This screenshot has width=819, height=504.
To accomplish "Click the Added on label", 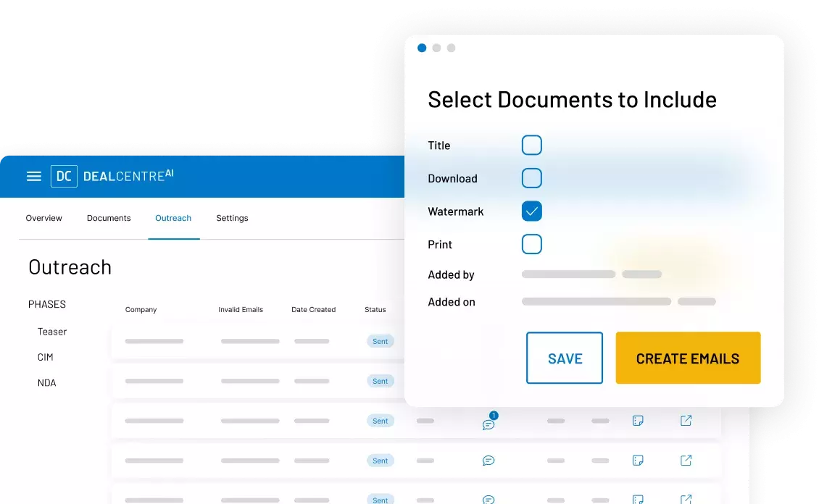I will coord(452,301).
